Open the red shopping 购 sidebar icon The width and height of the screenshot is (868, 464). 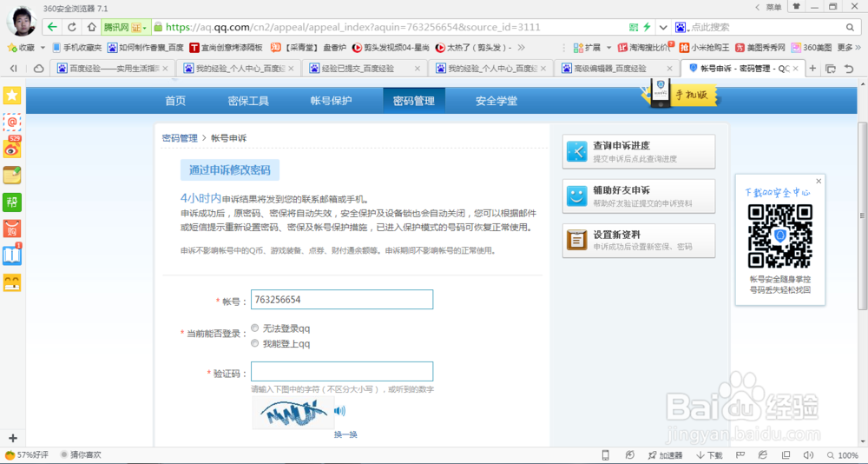click(x=12, y=228)
